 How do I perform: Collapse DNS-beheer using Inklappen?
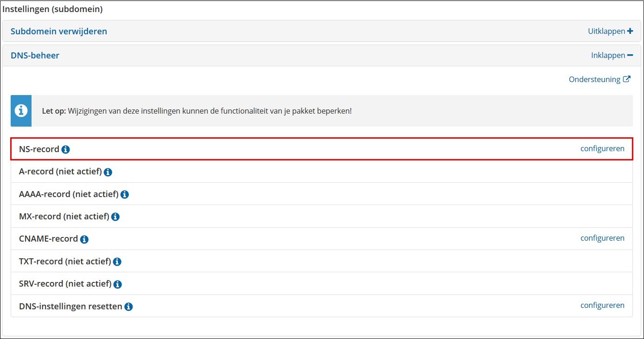[612, 55]
